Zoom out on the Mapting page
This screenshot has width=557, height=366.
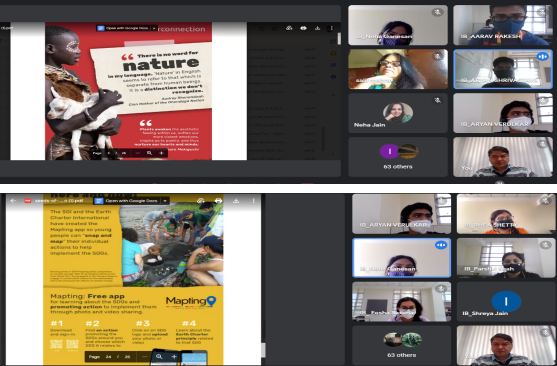click(x=145, y=356)
